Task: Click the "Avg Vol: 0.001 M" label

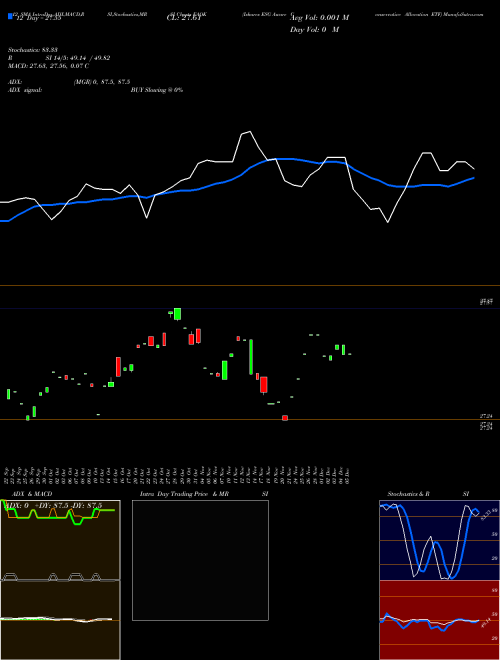Action: point(319,18)
